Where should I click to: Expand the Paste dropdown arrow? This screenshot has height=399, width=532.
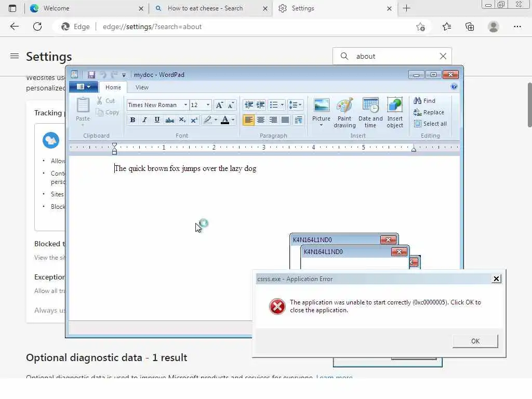pyautogui.click(x=83, y=125)
